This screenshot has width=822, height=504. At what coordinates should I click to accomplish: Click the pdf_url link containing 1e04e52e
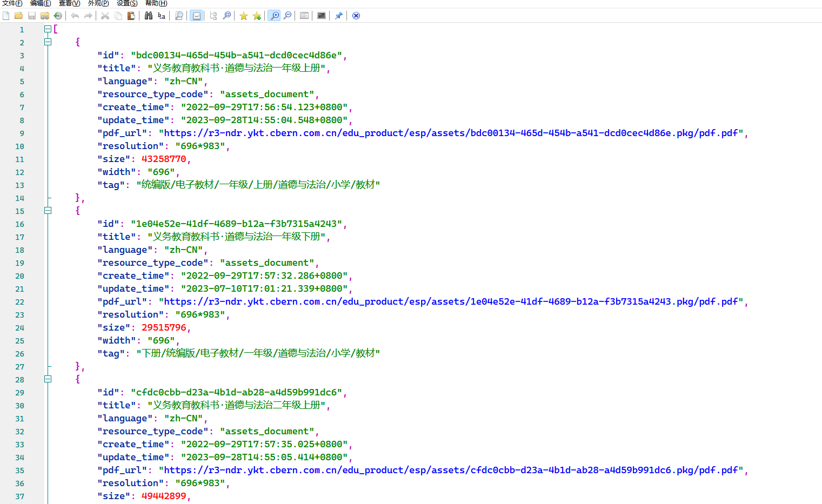pyautogui.click(x=451, y=301)
